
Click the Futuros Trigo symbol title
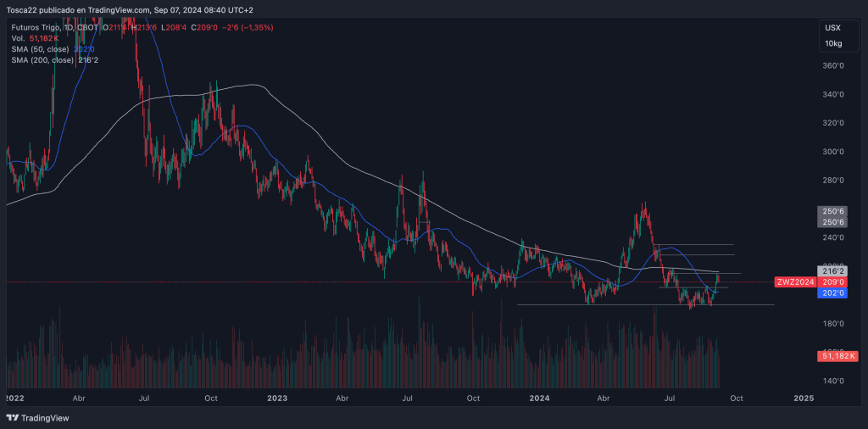pos(35,27)
